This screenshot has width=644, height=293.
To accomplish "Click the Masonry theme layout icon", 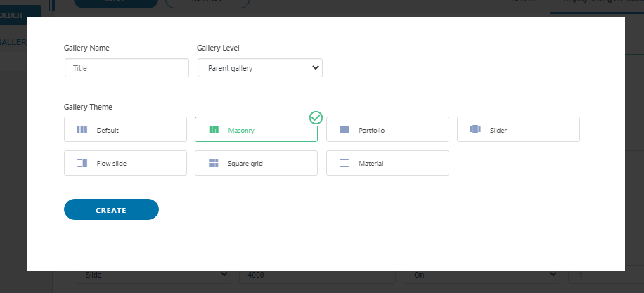I will pos(214,130).
